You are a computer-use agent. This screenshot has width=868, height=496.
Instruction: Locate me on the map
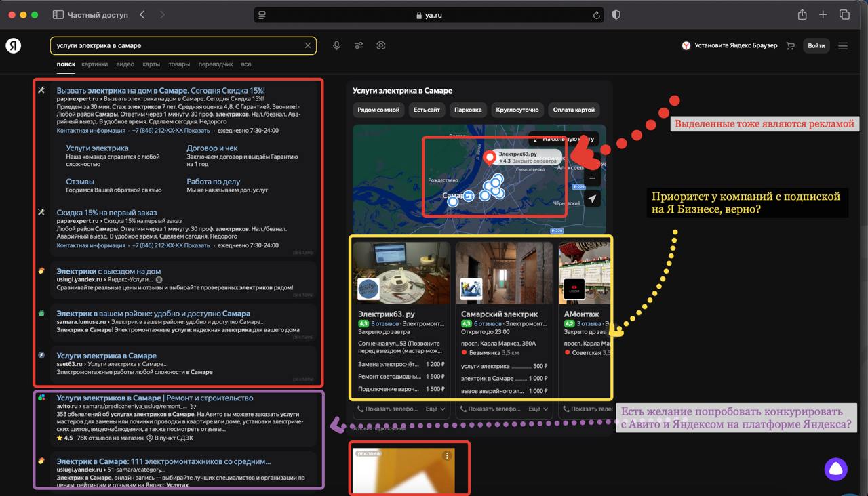click(x=592, y=199)
